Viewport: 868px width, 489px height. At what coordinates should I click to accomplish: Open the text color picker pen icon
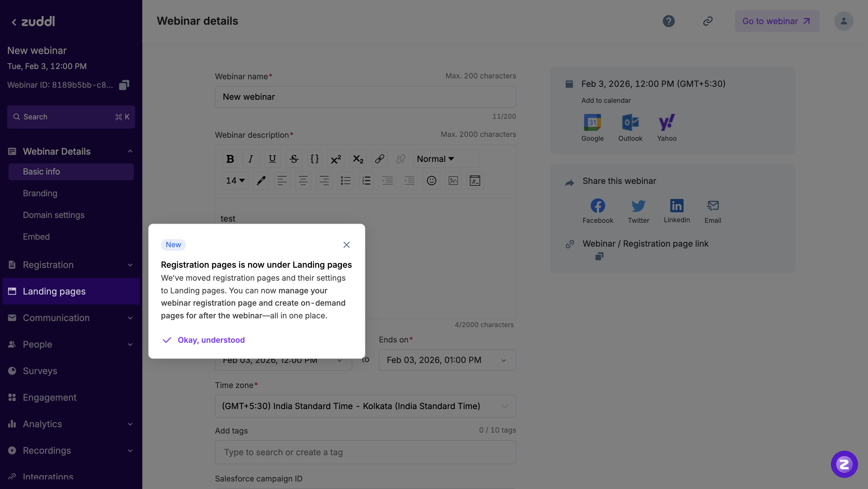pyautogui.click(x=261, y=181)
